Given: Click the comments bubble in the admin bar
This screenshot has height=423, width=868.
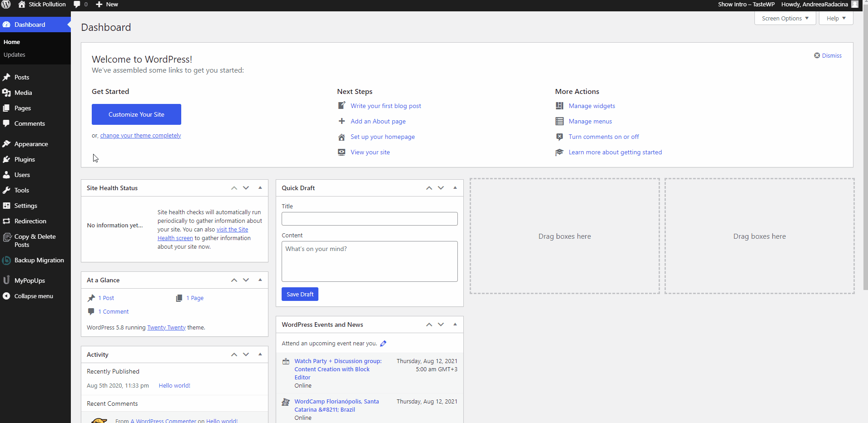Looking at the screenshot, I should [x=77, y=5].
